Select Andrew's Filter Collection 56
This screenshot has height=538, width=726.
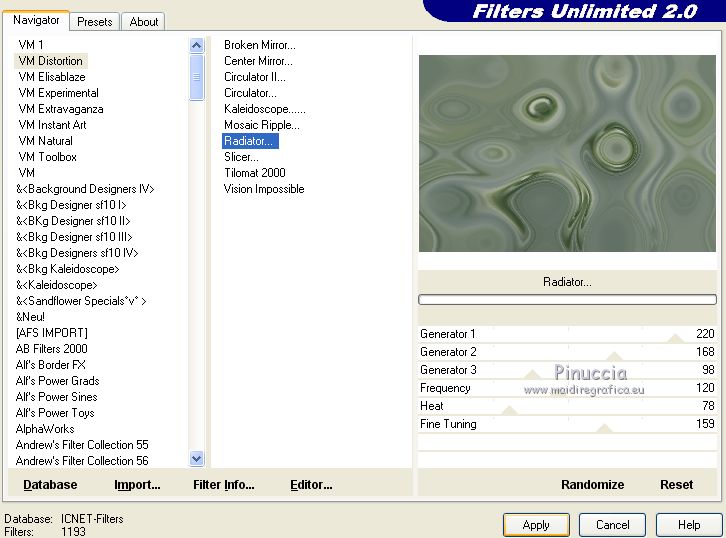pos(82,461)
